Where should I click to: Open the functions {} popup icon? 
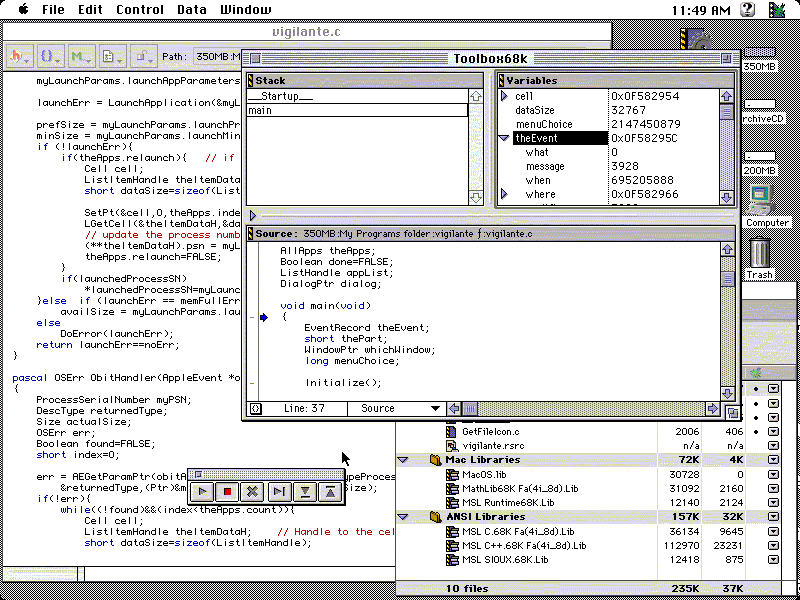pos(50,57)
